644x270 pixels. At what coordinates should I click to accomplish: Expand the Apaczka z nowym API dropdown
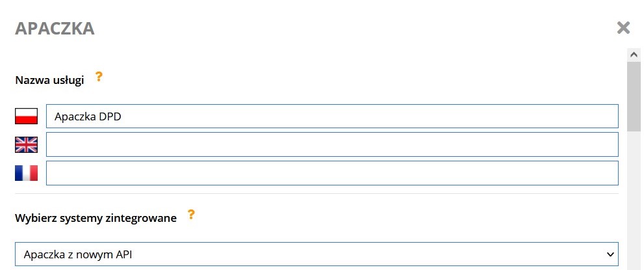click(316, 254)
